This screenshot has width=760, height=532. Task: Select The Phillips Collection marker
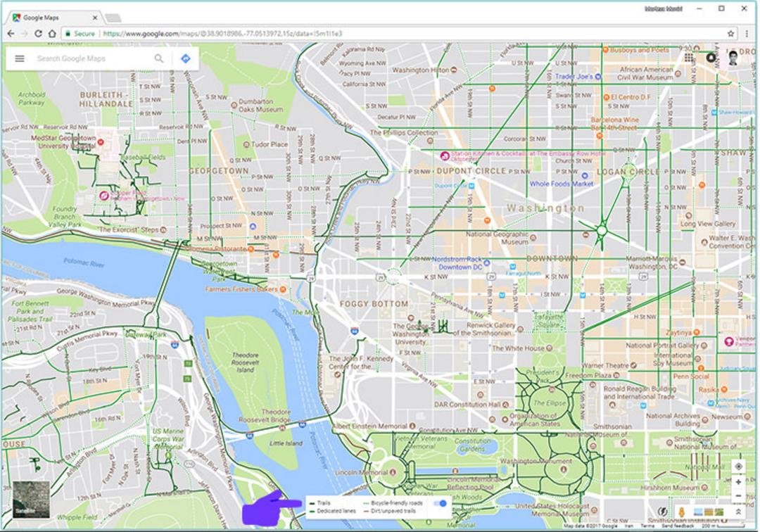pyautogui.click(x=430, y=141)
